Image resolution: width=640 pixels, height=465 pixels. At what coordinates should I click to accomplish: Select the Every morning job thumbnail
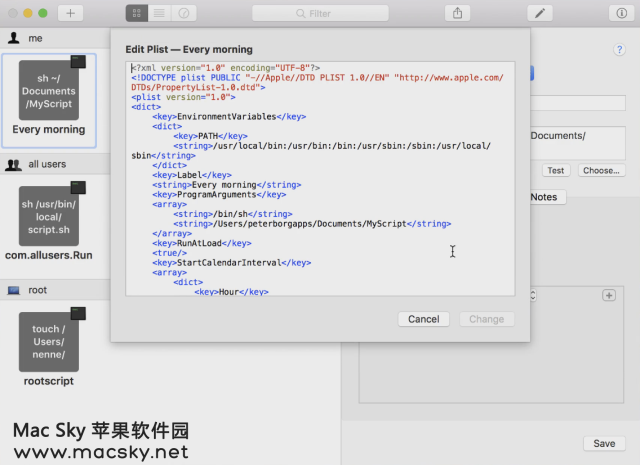pyautogui.click(x=49, y=91)
